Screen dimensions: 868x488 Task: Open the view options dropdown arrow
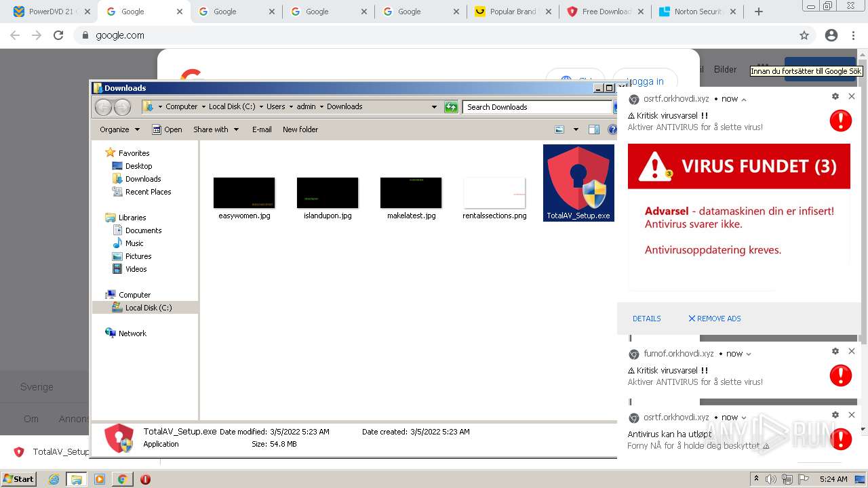tap(576, 129)
